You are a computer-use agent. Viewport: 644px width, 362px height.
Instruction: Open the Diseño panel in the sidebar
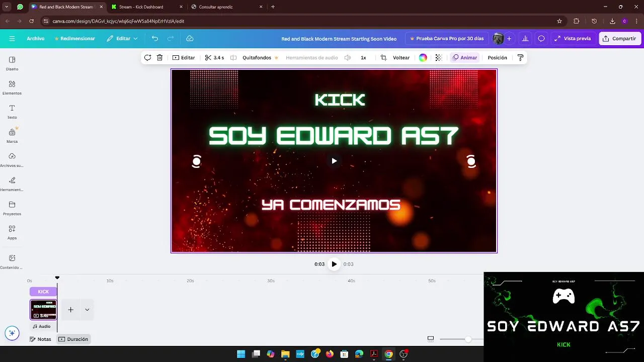(12, 63)
